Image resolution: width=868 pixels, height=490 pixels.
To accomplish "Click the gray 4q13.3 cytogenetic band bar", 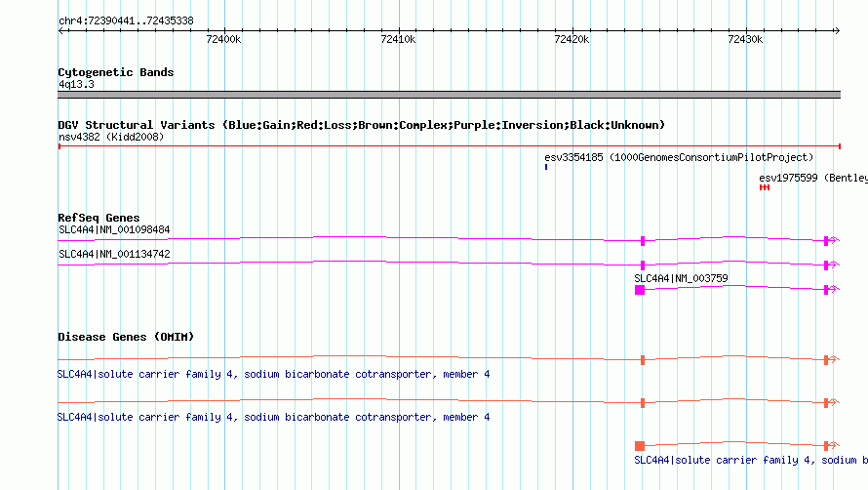I will pos(449,95).
